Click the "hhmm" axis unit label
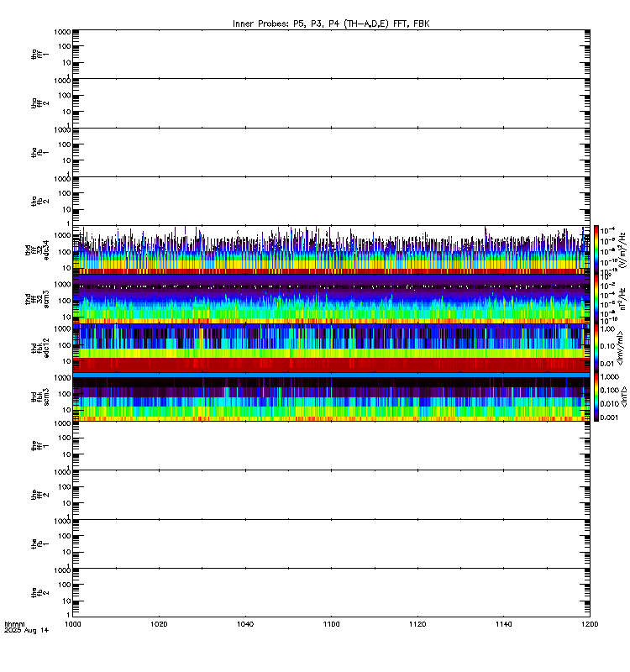Image resolution: width=630 pixels, height=672 pixels. (14, 624)
